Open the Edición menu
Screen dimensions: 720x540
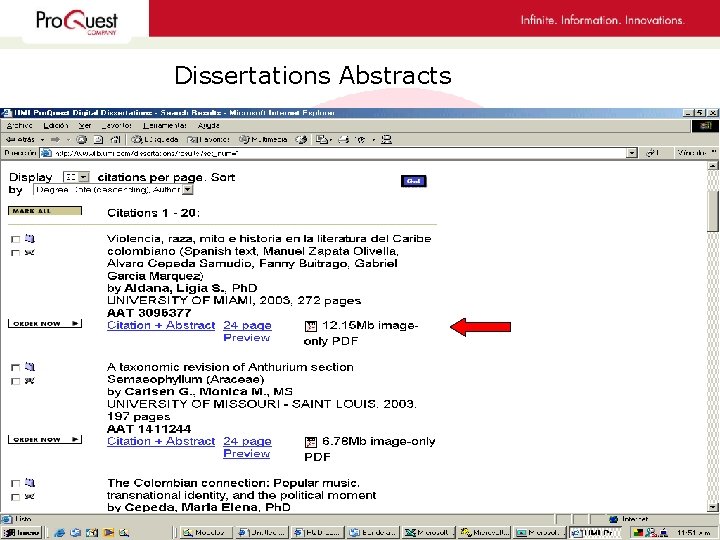click(x=56, y=125)
